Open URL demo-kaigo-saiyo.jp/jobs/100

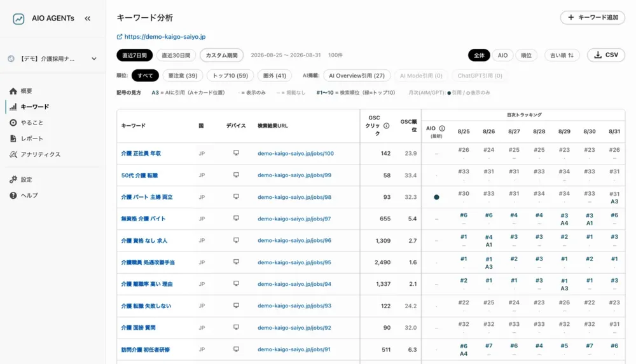tap(296, 154)
